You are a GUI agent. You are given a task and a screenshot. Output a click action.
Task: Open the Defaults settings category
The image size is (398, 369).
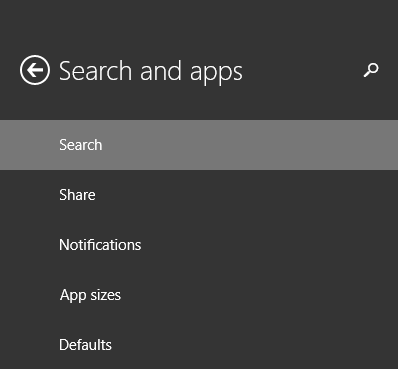coord(199,345)
